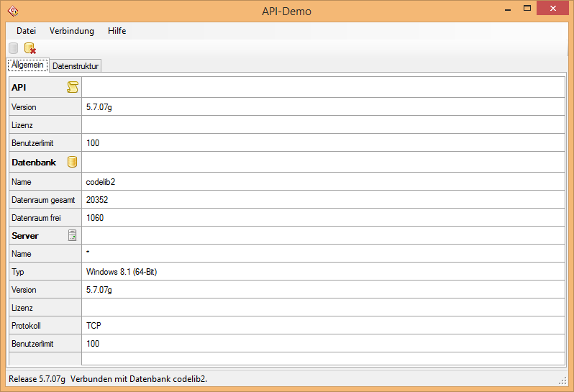Screen dimensions: 574x392
Task: Click the yellow Datenbank cylinder icon
Action: [x=72, y=163]
